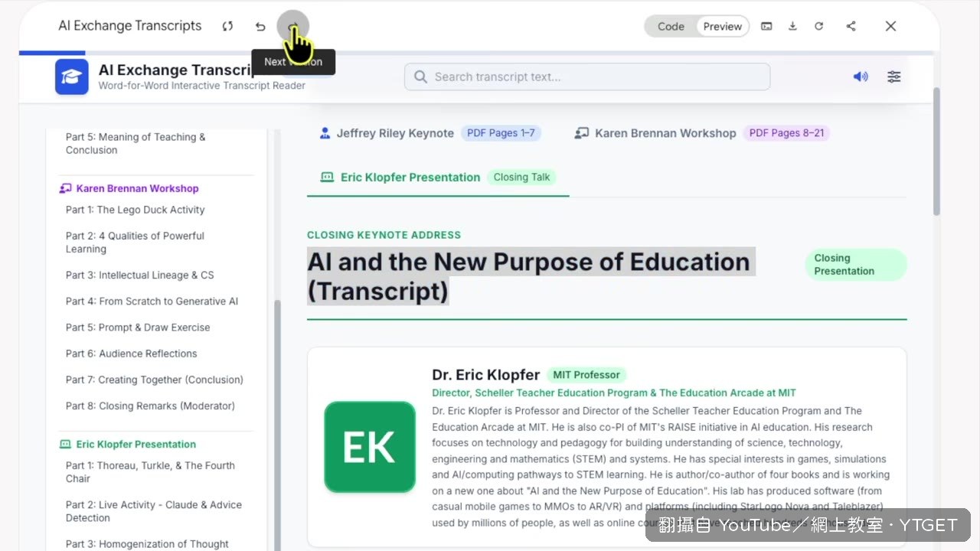Download the artifact using the download icon
Screen dimensions: 980x551
pos(792,26)
